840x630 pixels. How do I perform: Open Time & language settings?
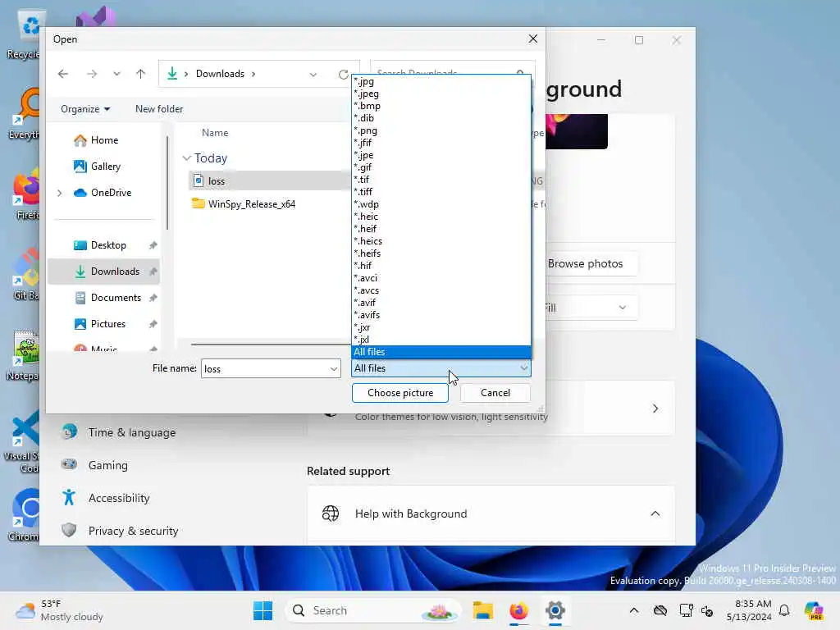132,433
